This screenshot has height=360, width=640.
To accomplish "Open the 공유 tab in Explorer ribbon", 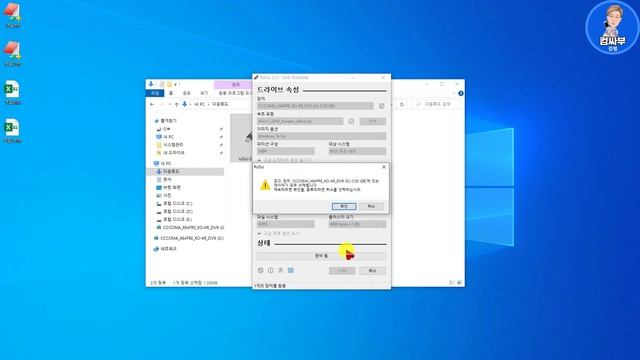I will [187, 93].
